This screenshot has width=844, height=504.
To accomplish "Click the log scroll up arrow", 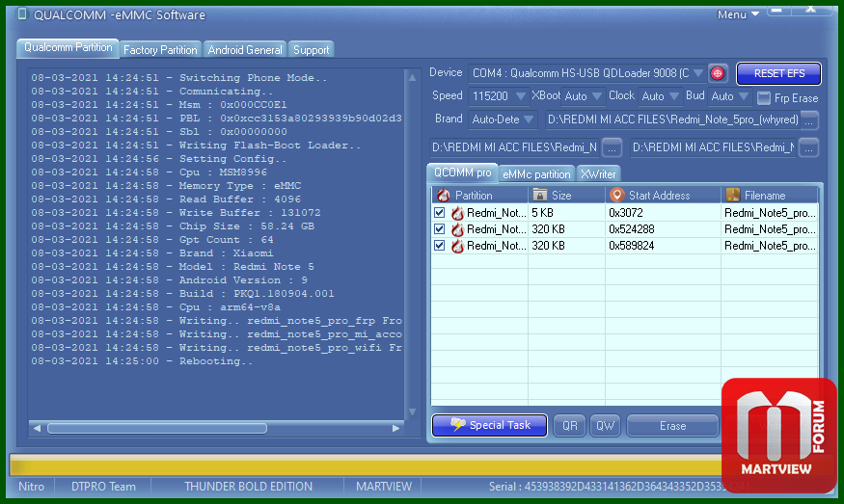I will coord(412,77).
